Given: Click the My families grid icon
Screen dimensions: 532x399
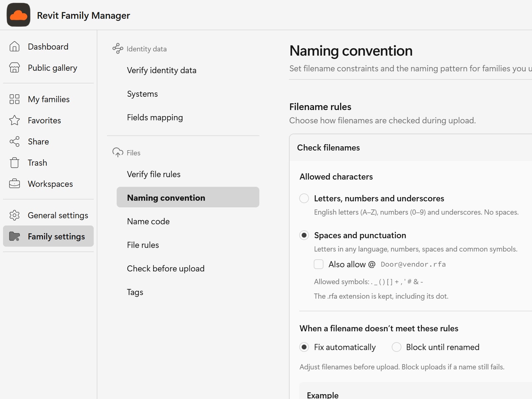Looking at the screenshot, I should coord(14,99).
